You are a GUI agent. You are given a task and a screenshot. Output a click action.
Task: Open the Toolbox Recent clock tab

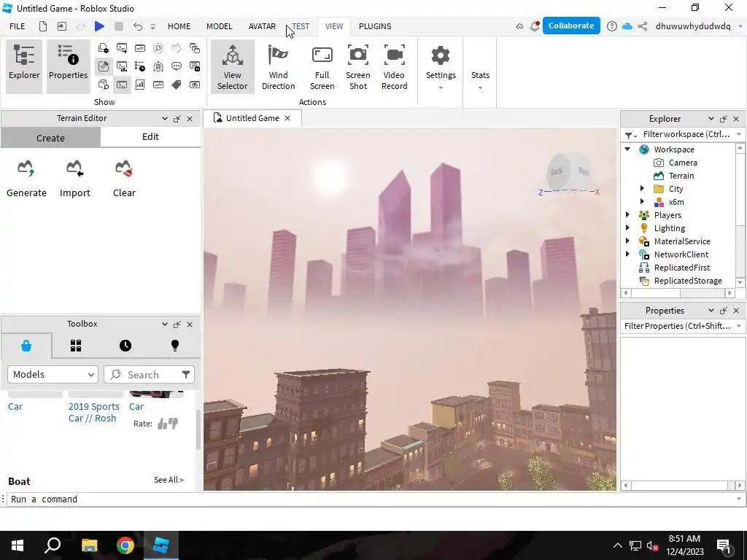pyautogui.click(x=125, y=346)
